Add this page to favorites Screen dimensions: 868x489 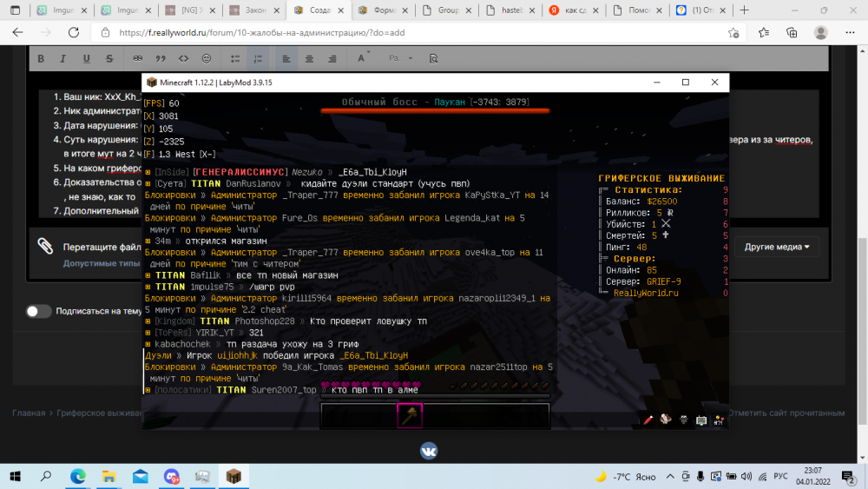point(733,33)
